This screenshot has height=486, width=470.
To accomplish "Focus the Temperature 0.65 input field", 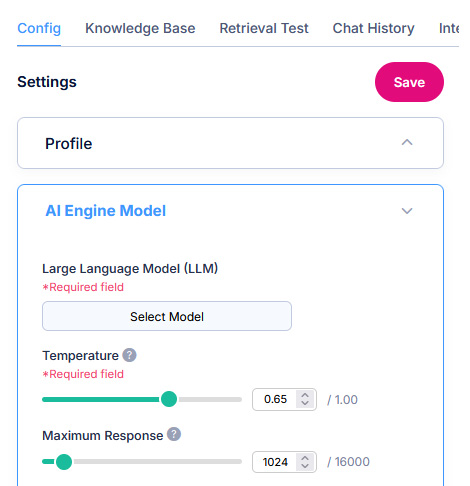I will pos(275,399).
